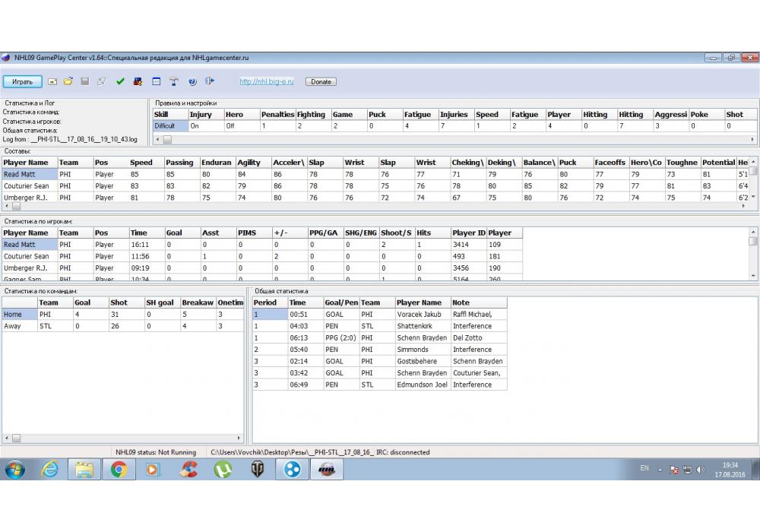
Task: Open CCleaner from the taskbar
Action: click(x=188, y=469)
